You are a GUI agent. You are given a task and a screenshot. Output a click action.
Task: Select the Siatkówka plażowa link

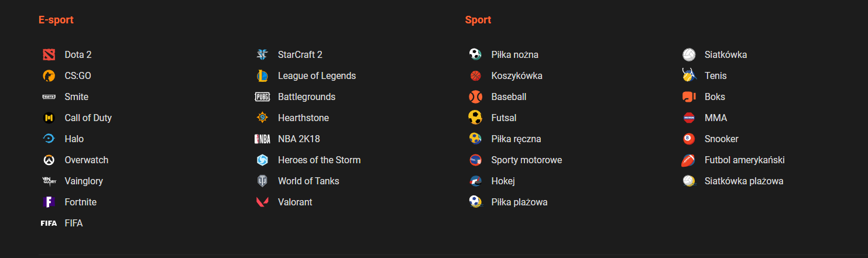coord(744,181)
